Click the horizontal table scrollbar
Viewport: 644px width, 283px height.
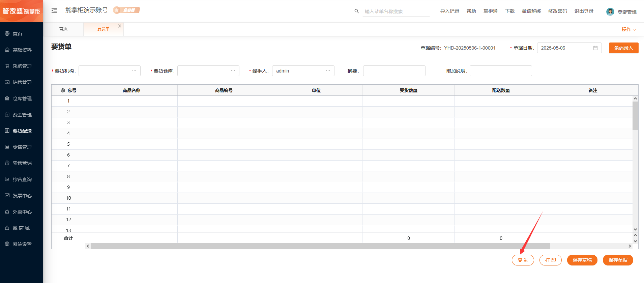pyautogui.click(x=320, y=246)
